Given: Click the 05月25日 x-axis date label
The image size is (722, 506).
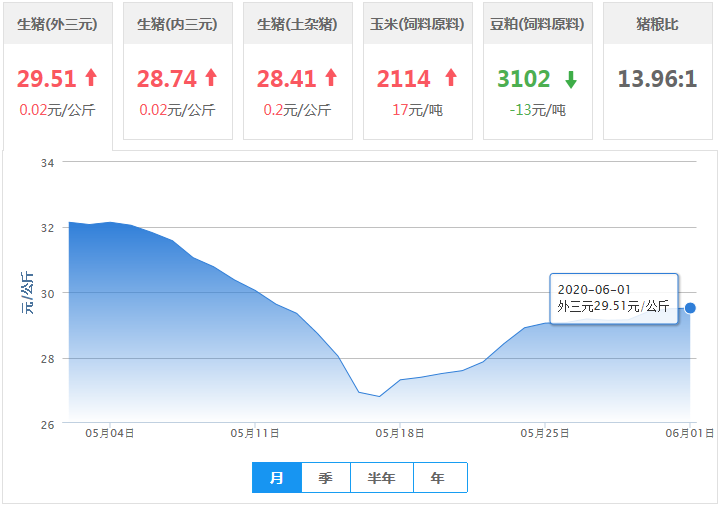Looking at the screenshot, I should click(x=545, y=433).
